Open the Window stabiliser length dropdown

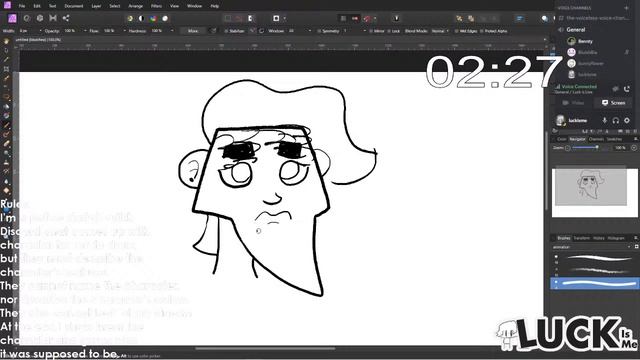pyautogui.click(x=309, y=31)
